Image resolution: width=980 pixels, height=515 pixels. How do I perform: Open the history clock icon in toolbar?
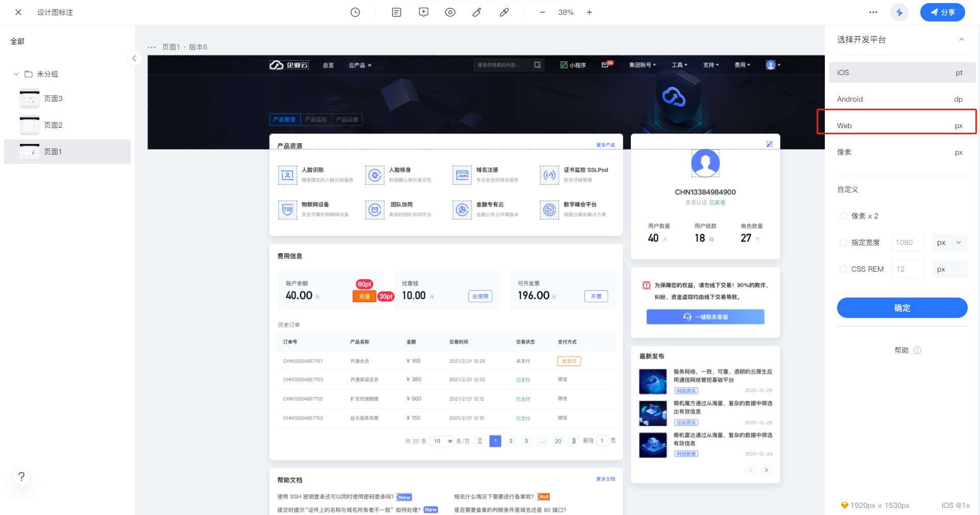click(355, 12)
